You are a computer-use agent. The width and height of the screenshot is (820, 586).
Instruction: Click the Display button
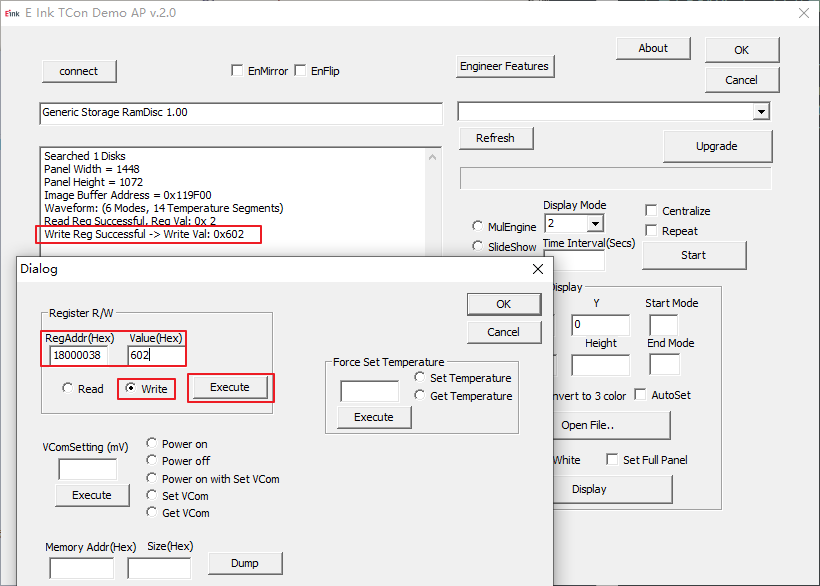click(x=612, y=489)
